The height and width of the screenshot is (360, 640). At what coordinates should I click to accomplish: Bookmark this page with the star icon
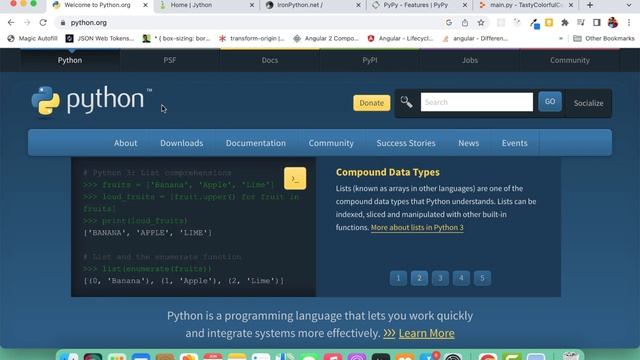pyautogui.click(x=481, y=23)
